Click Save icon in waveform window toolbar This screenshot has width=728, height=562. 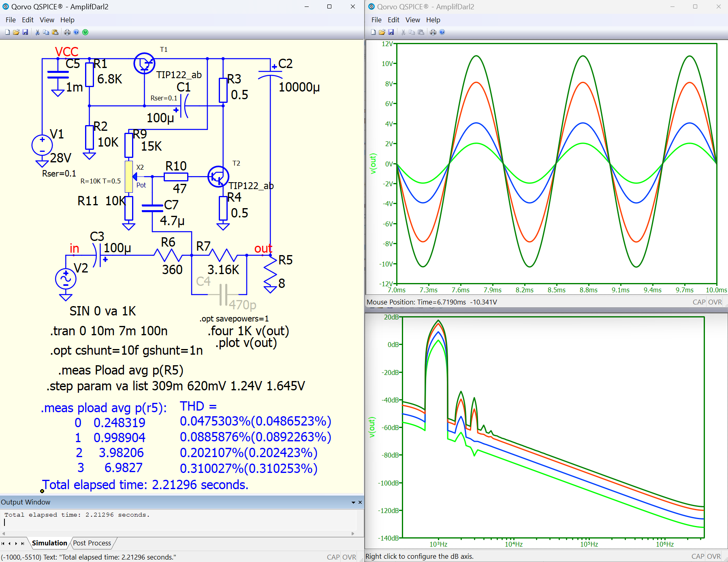click(x=391, y=32)
